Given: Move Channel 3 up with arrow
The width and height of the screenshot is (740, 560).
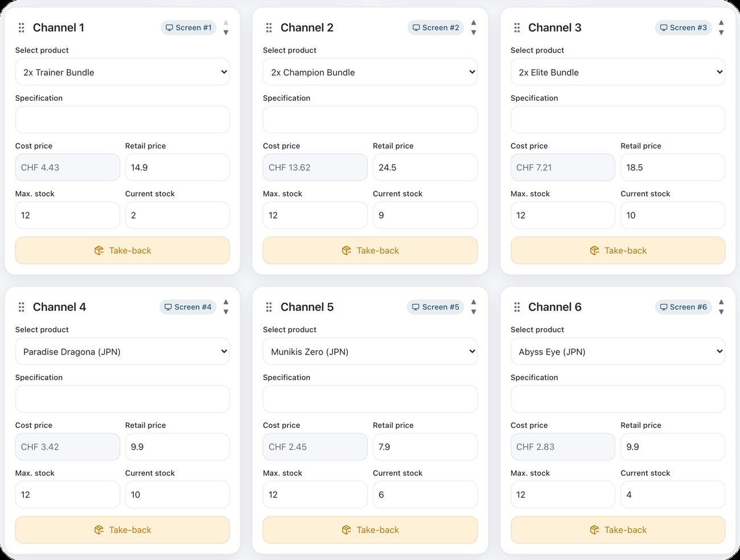Looking at the screenshot, I should pyautogui.click(x=721, y=23).
